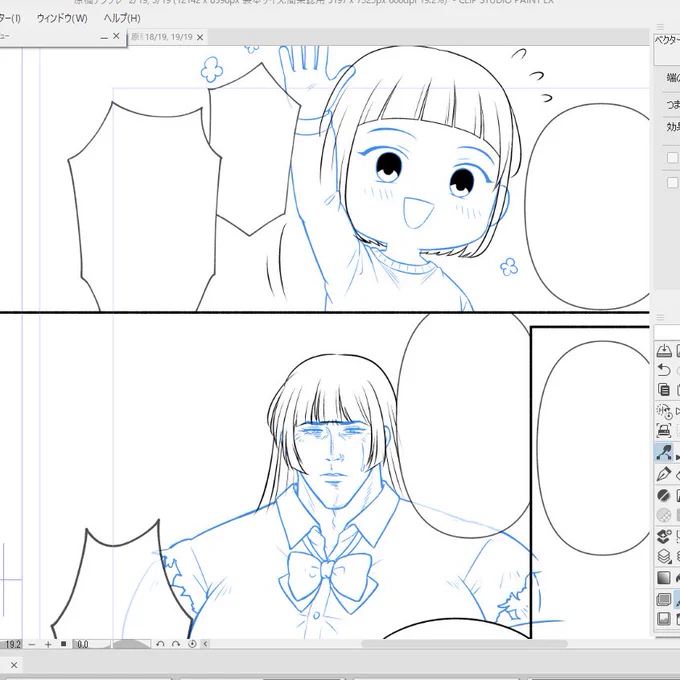680x680 pixels.
Task: Click the 0.0 rotation angle field
Action: (x=91, y=644)
